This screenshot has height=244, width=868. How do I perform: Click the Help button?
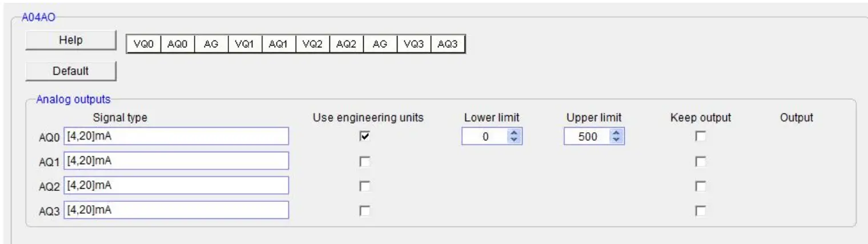pyautogui.click(x=71, y=40)
